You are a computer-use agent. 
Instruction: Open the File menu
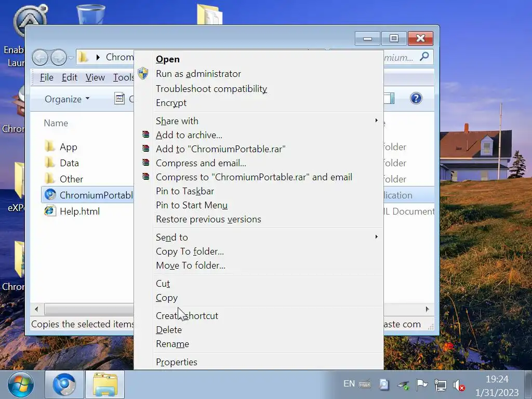tap(46, 78)
